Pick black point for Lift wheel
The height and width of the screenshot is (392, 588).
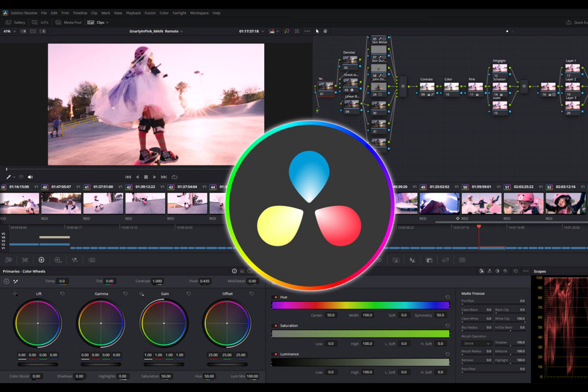click(x=15, y=294)
